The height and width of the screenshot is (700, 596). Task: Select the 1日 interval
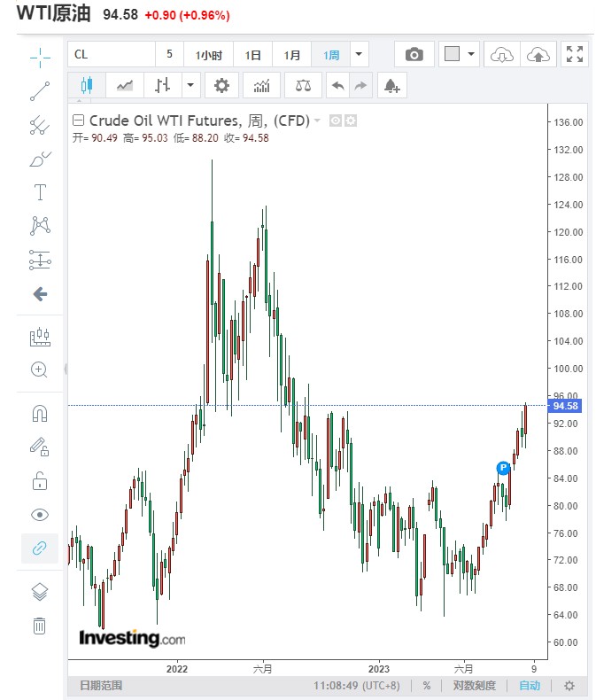252,54
